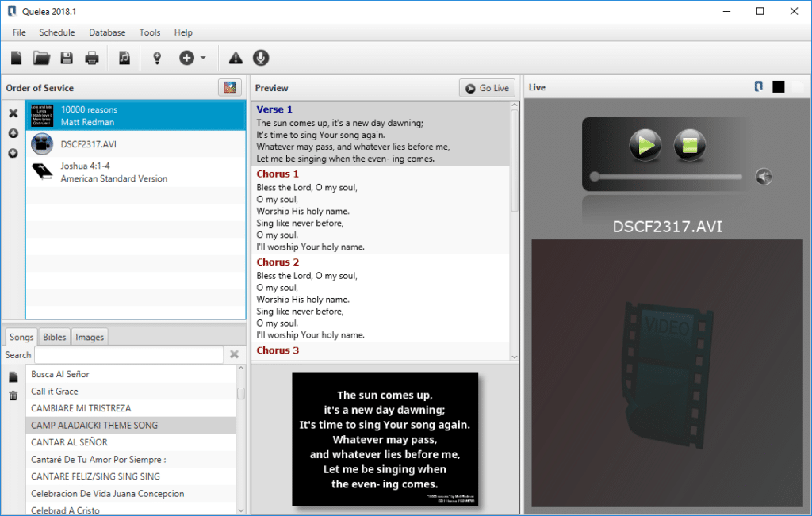
Task: Mute the video with the speaker icon
Action: (763, 177)
